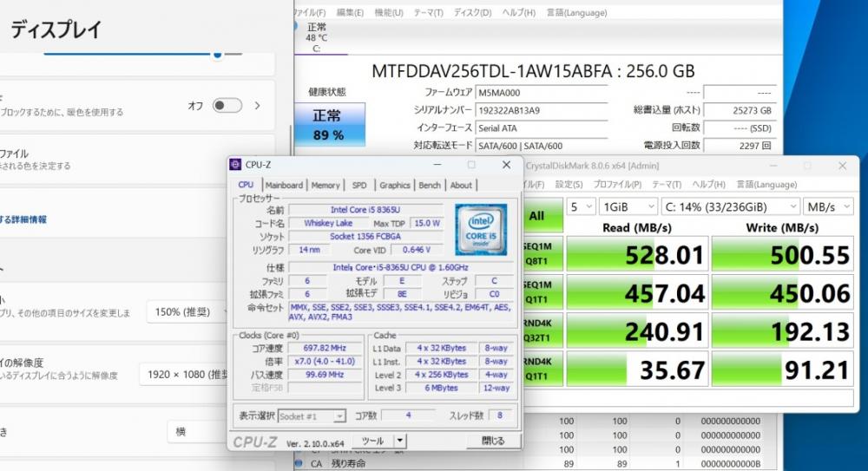
Task: Run the RND4K Q1T1 test
Action: [542, 369]
